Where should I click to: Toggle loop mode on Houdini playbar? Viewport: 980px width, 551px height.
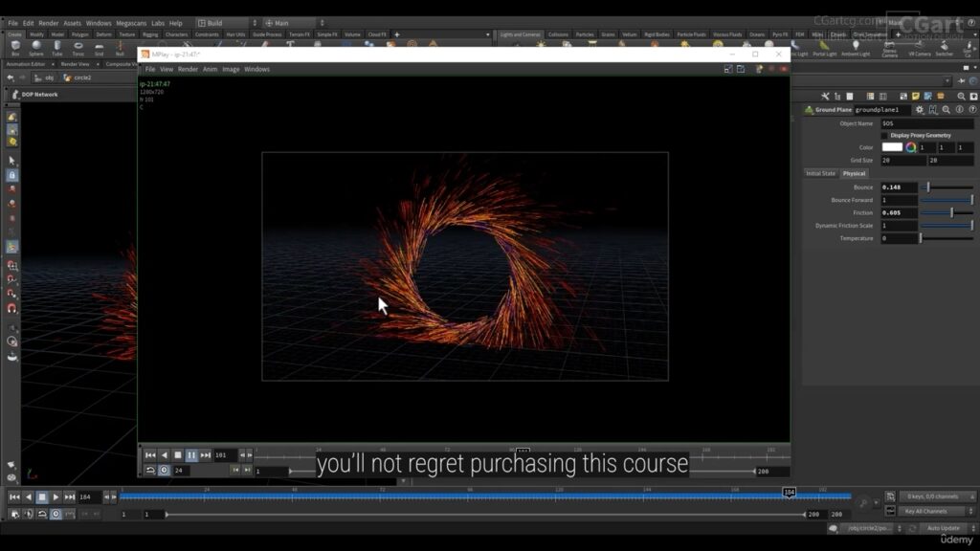(x=42, y=514)
